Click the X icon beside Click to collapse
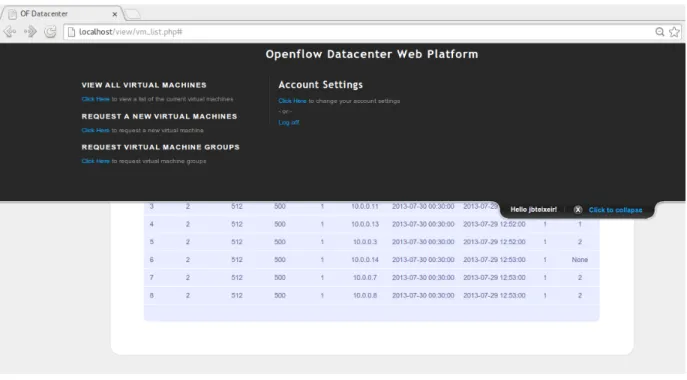The height and width of the screenshot is (380, 687). click(x=578, y=210)
